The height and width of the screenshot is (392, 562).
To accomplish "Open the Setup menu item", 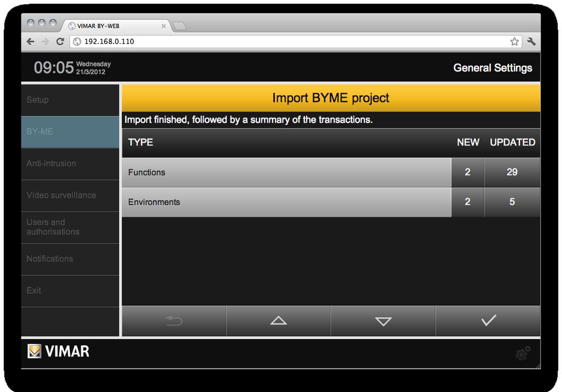I will pos(70,100).
